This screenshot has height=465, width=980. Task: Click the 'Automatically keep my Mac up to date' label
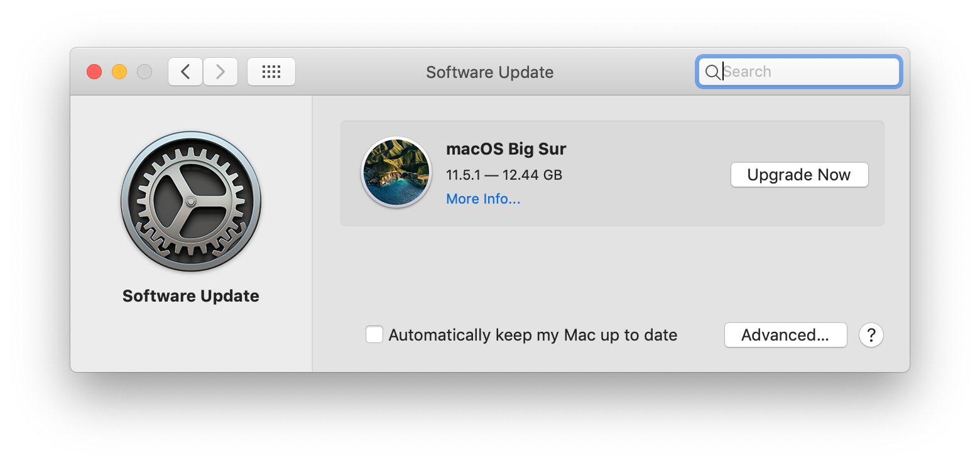(533, 335)
